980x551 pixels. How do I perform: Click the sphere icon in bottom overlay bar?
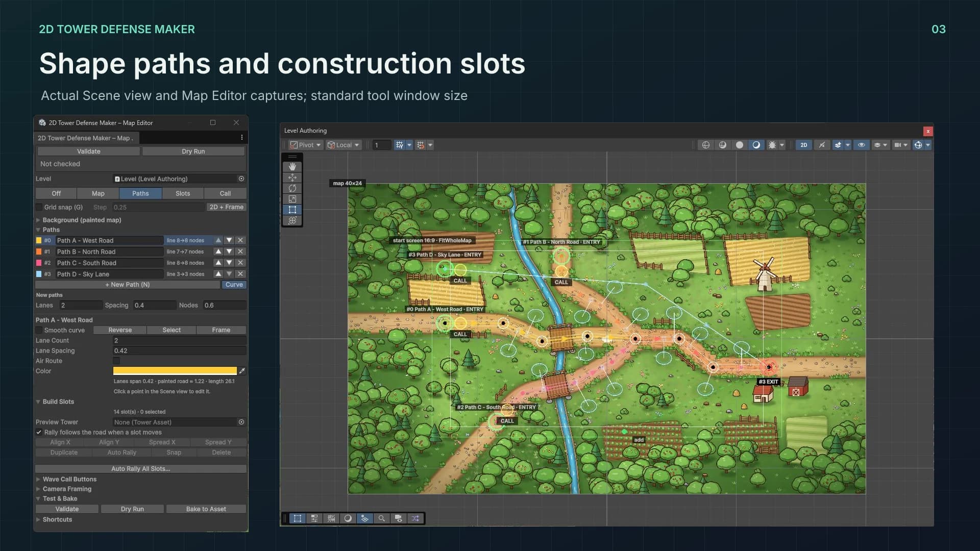tap(348, 518)
